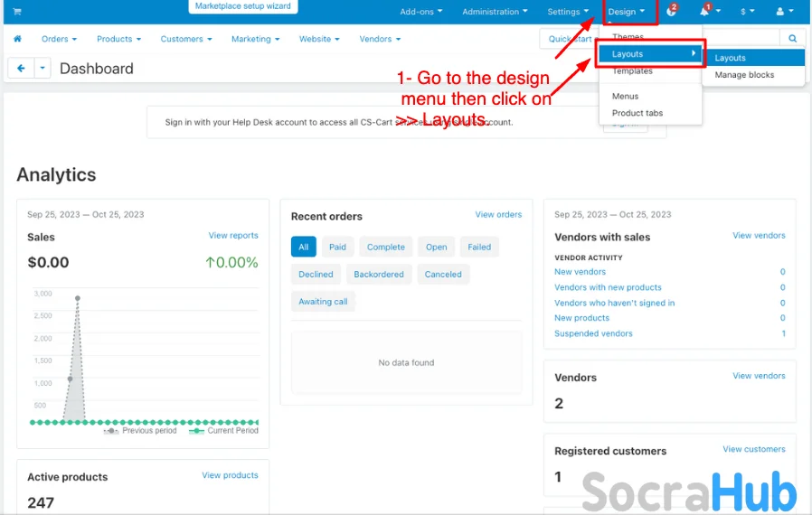This screenshot has width=812, height=515.
Task: Expand the Add-ons dropdown menu
Action: point(420,12)
